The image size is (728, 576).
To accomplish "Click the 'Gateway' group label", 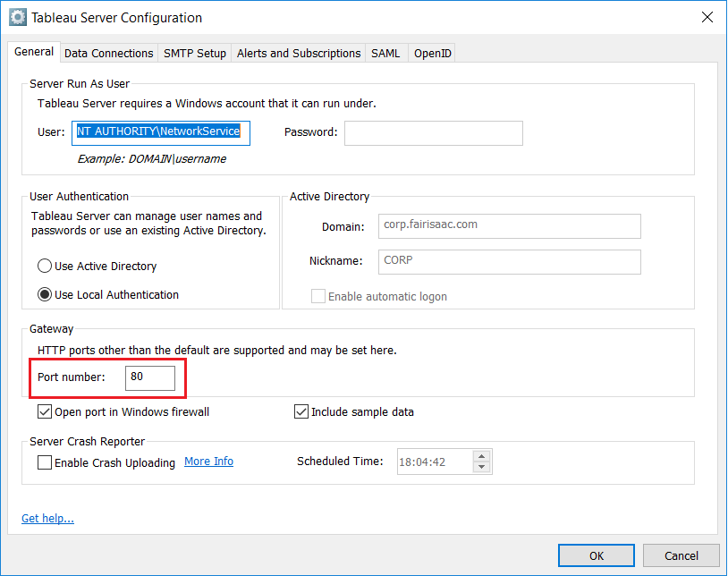I will [52, 328].
